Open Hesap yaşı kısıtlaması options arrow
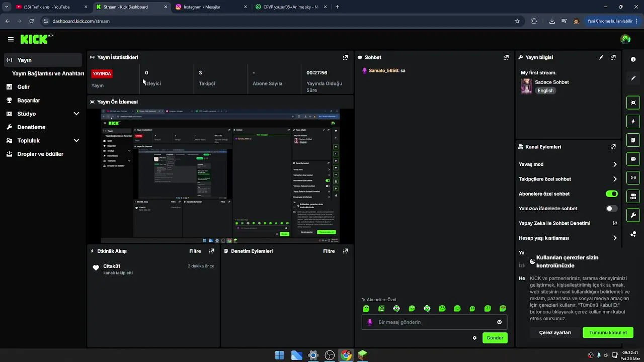The width and height of the screenshot is (644, 362). tap(615, 238)
